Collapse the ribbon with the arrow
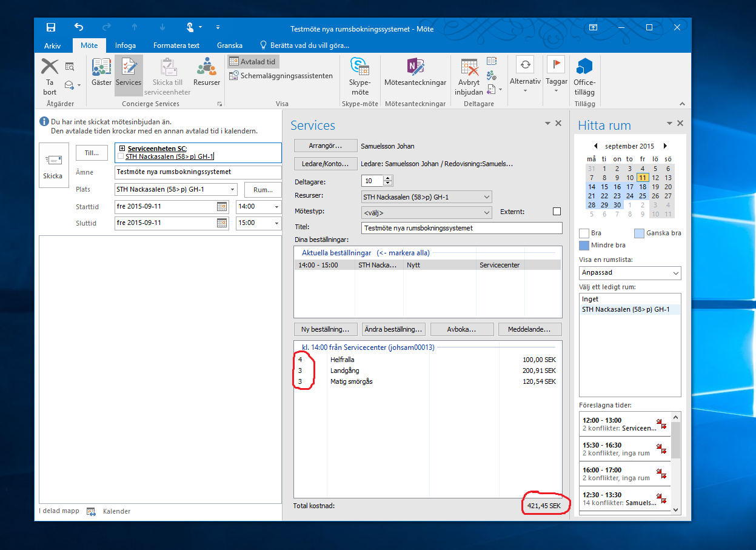This screenshot has height=550, width=756. pos(681,104)
